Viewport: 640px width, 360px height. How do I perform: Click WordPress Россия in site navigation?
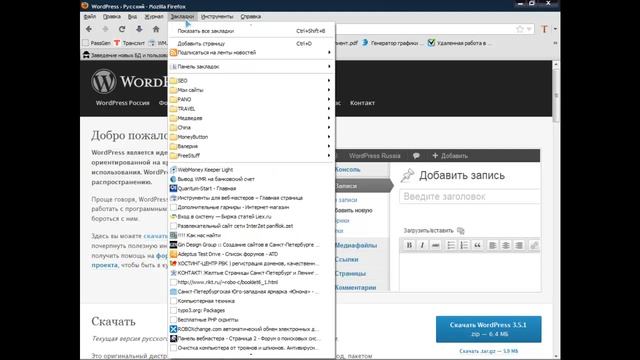[122, 103]
